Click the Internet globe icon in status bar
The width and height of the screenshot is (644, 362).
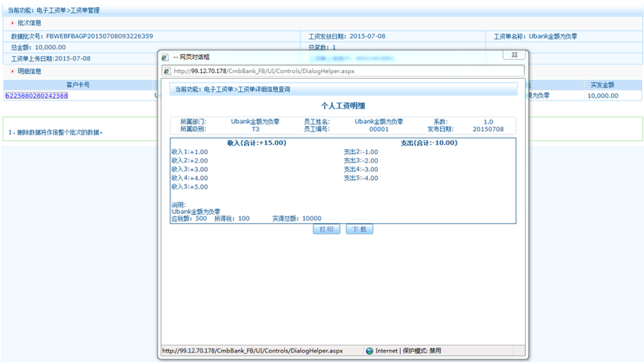point(370,351)
